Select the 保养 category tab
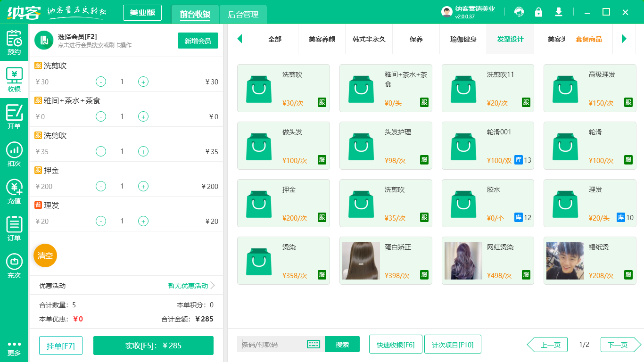The width and height of the screenshot is (644, 362). [x=416, y=39]
